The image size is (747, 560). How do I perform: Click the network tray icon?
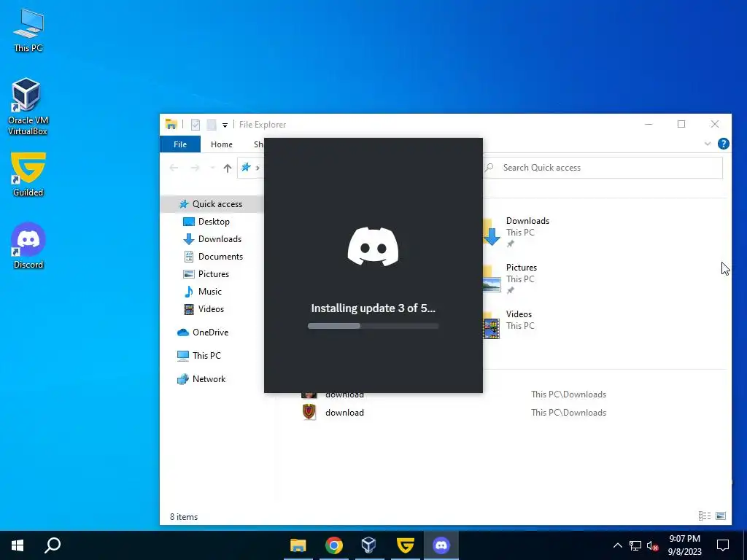pos(635,545)
